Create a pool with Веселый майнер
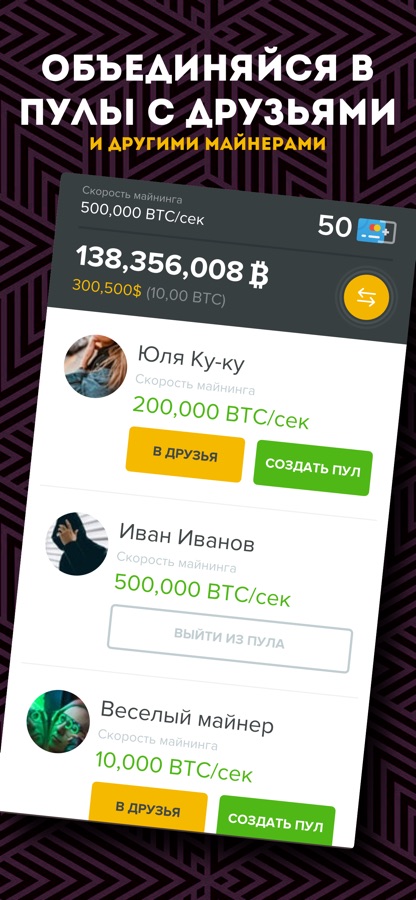Screen dimensions: 416x900 point(276,821)
